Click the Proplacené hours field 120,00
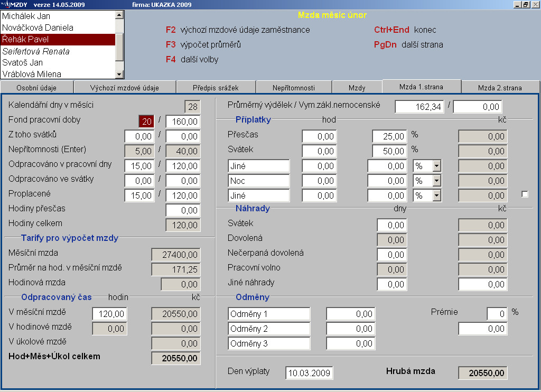This screenshot has width=541, height=392. [183, 195]
